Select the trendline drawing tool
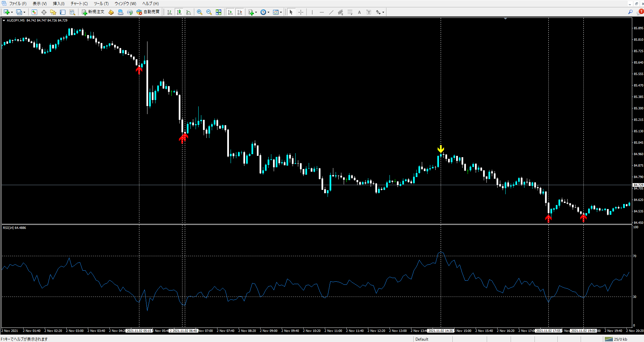 click(x=331, y=12)
